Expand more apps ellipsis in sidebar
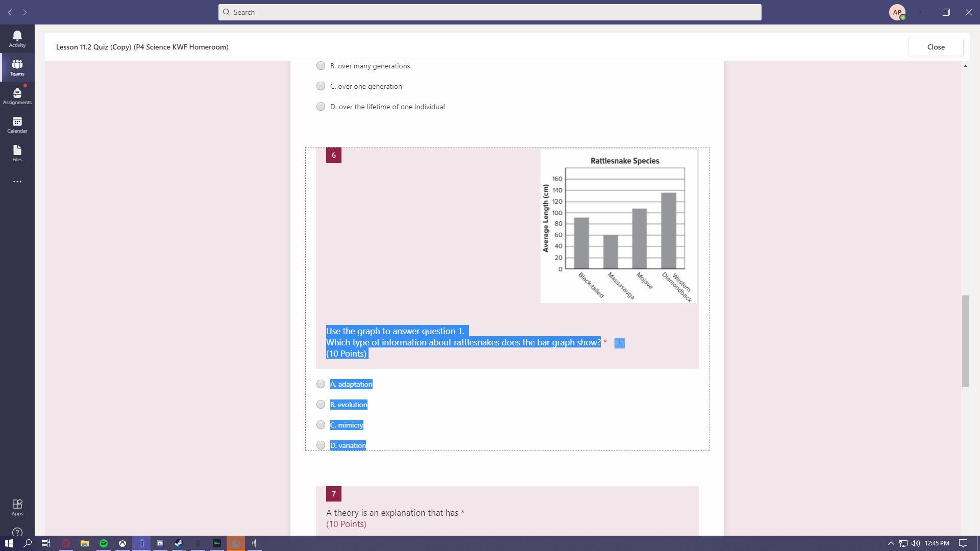The width and height of the screenshot is (980, 551). point(17,182)
